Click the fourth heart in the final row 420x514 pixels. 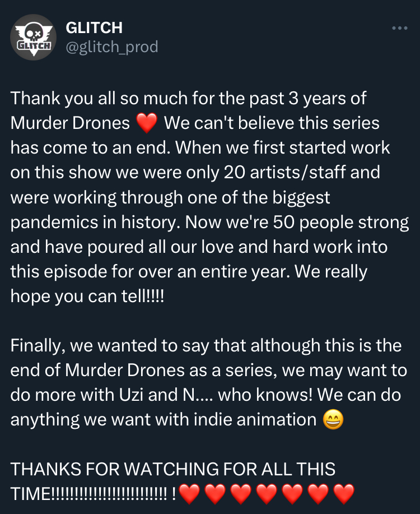click(x=267, y=494)
